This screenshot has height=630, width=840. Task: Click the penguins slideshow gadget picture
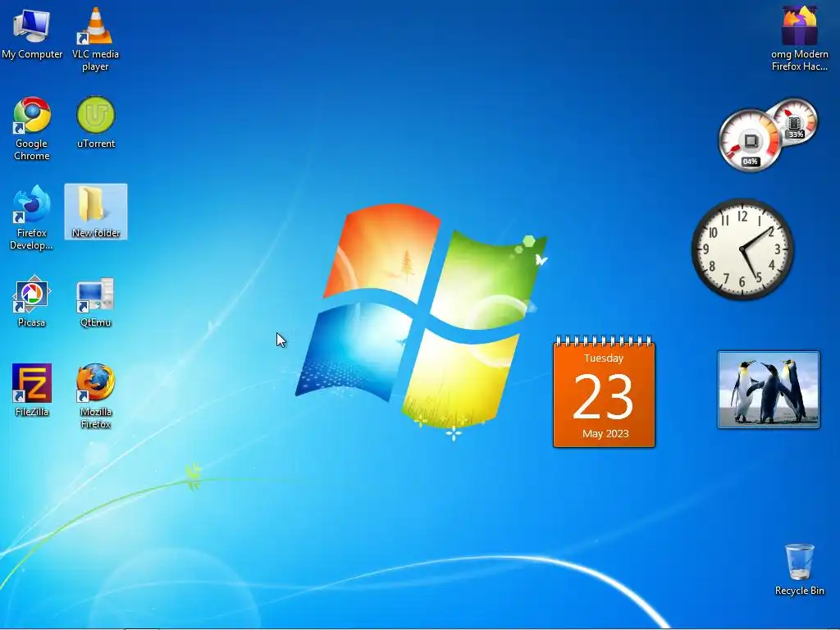[768, 390]
